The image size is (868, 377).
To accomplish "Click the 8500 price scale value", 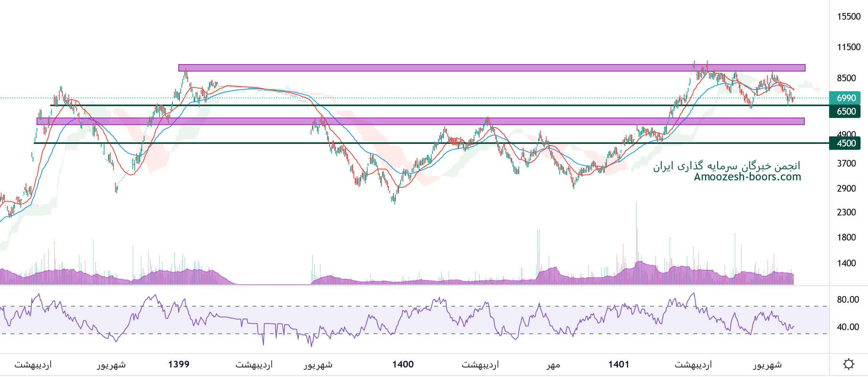I will (846, 78).
